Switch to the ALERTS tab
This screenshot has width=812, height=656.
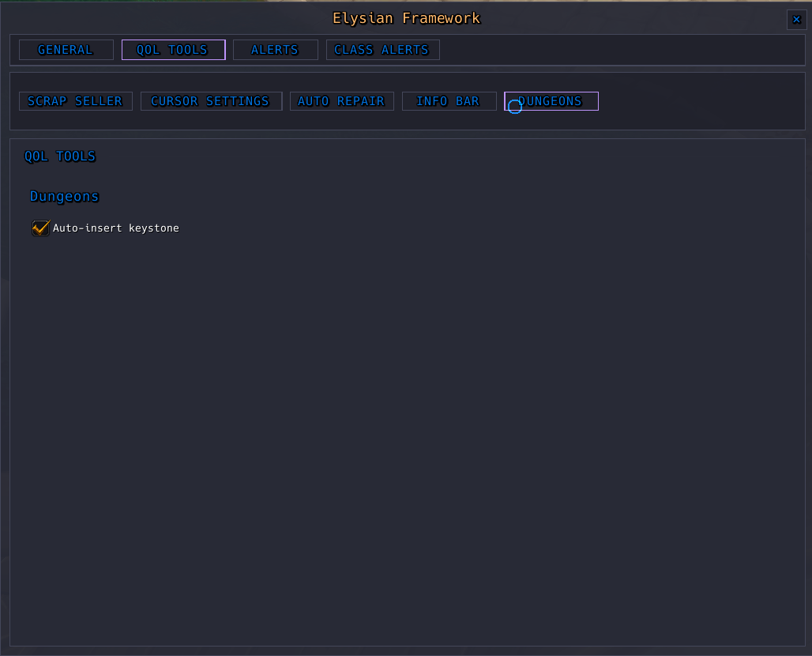point(276,50)
